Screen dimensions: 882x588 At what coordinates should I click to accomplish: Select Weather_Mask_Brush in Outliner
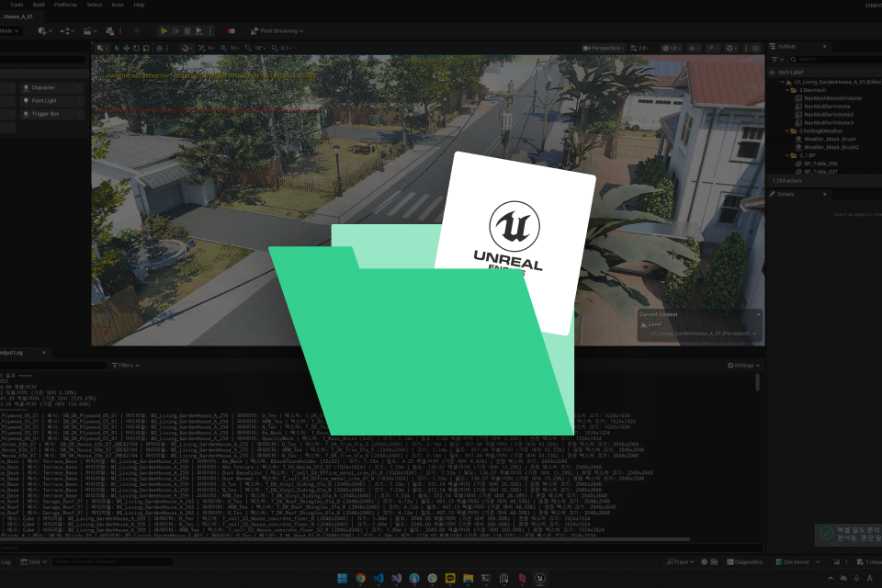click(x=830, y=139)
